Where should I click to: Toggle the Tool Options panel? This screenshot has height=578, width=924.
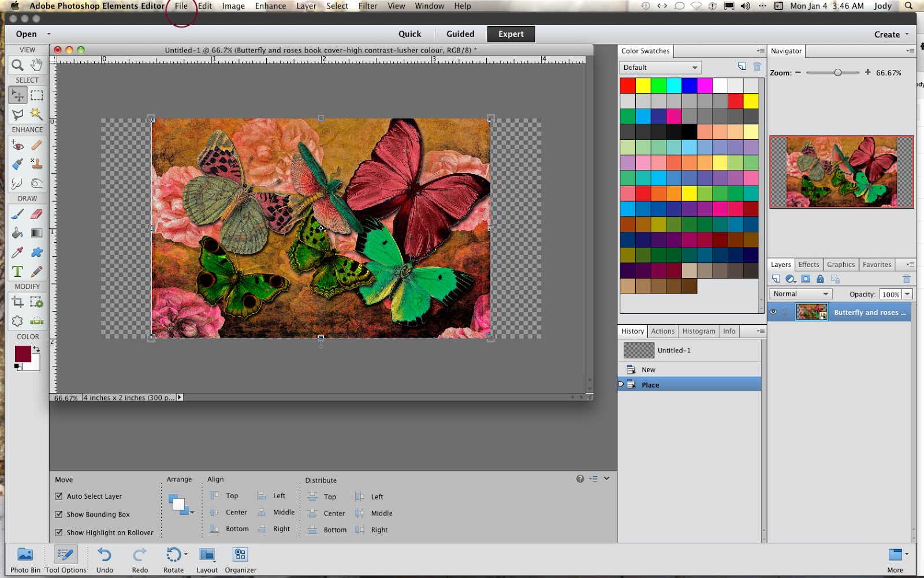[66, 560]
